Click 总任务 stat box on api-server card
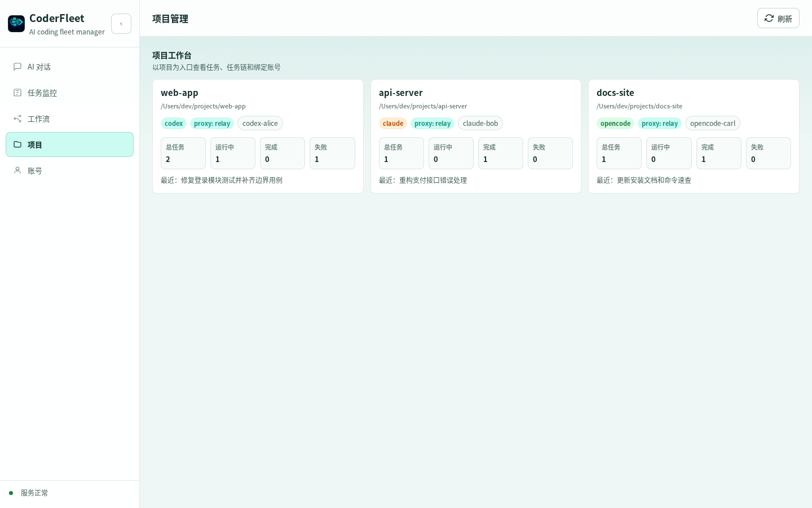 point(401,153)
